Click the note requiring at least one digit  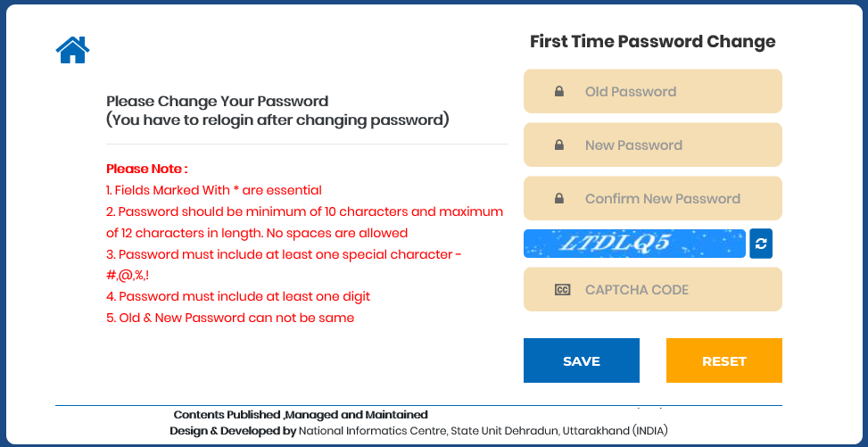point(238,296)
